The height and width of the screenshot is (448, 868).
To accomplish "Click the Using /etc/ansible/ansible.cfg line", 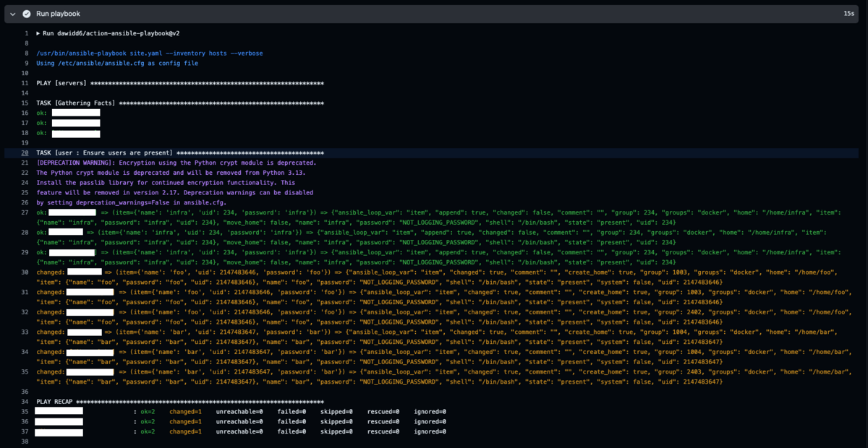I will click(x=116, y=64).
